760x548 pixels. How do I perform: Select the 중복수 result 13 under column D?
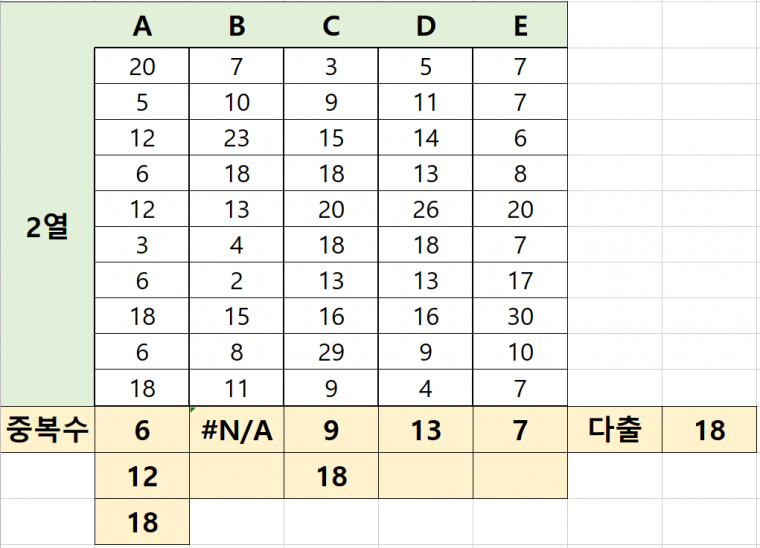point(426,430)
